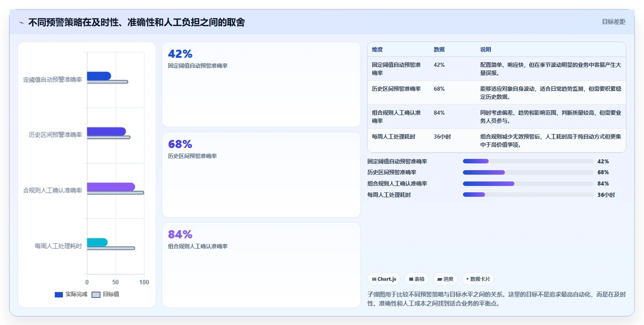Click the Chart.js chip
Screen dimensions: 644x325
pyautogui.click(x=384, y=279)
